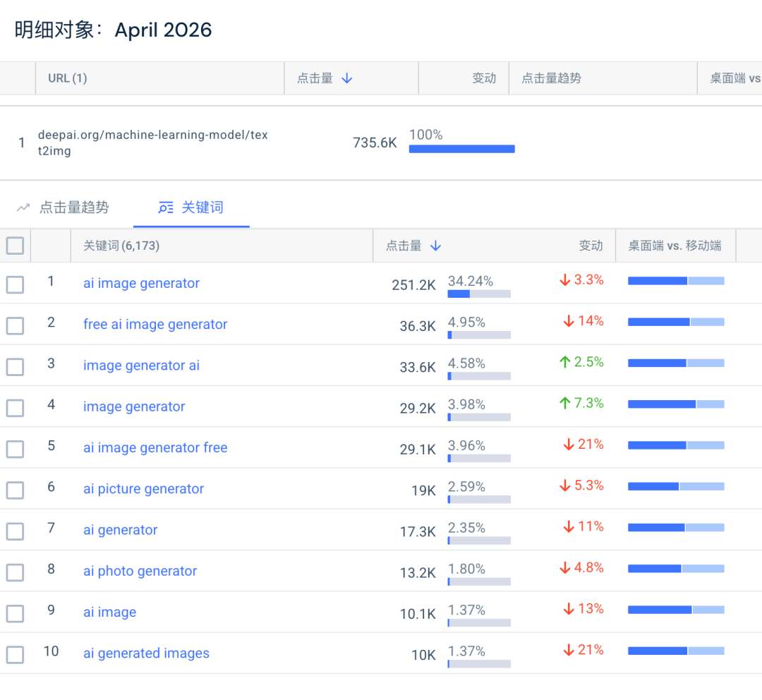The height and width of the screenshot is (700, 762).
Task: Click the 13.2K clicks value
Action: click(x=418, y=573)
